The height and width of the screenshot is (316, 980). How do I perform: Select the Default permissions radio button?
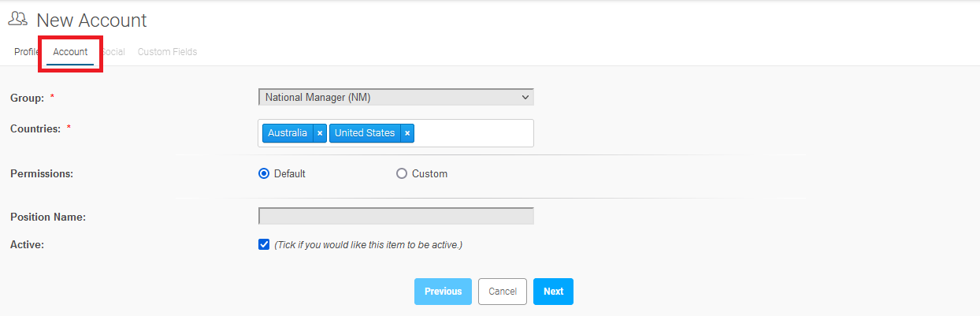(x=264, y=173)
